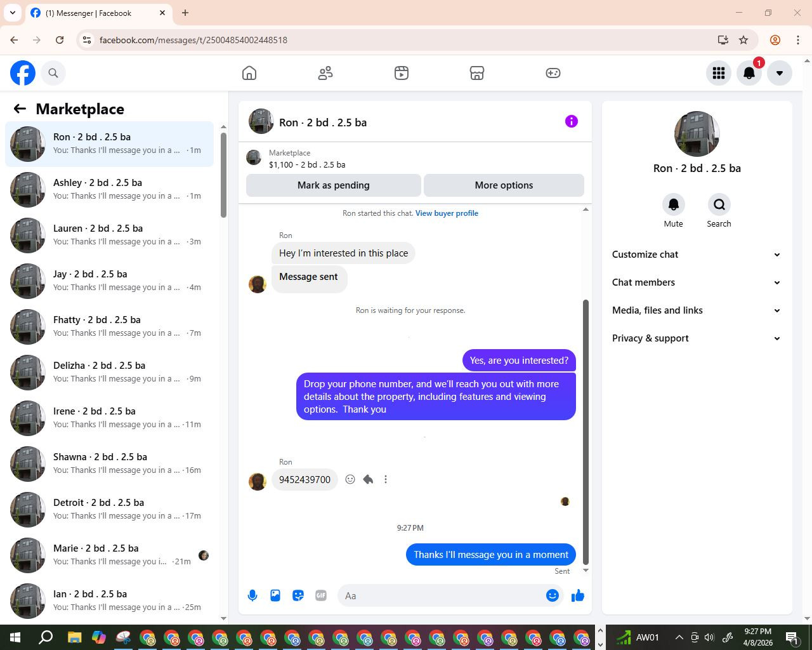Open the GIF picker icon
Screen dimensions: 812x650
click(x=321, y=595)
